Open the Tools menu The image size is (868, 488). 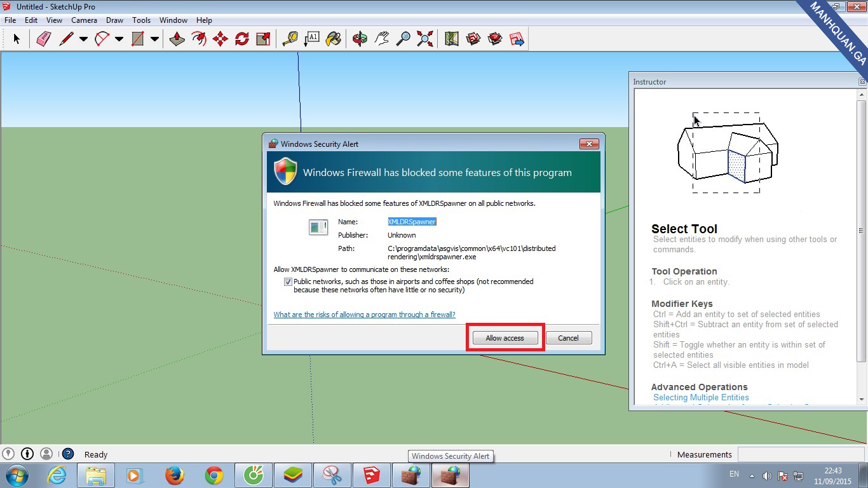tap(142, 20)
